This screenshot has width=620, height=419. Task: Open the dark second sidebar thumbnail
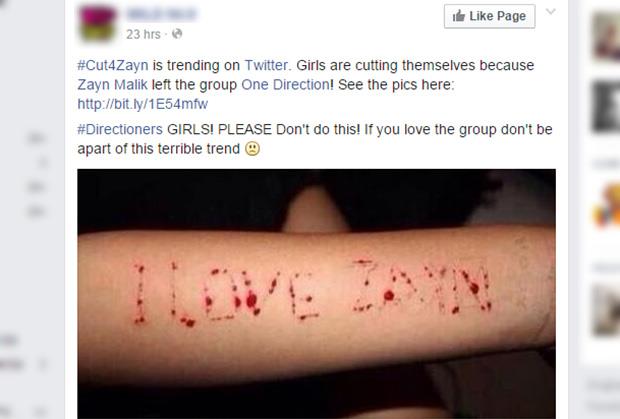[606, 106]
